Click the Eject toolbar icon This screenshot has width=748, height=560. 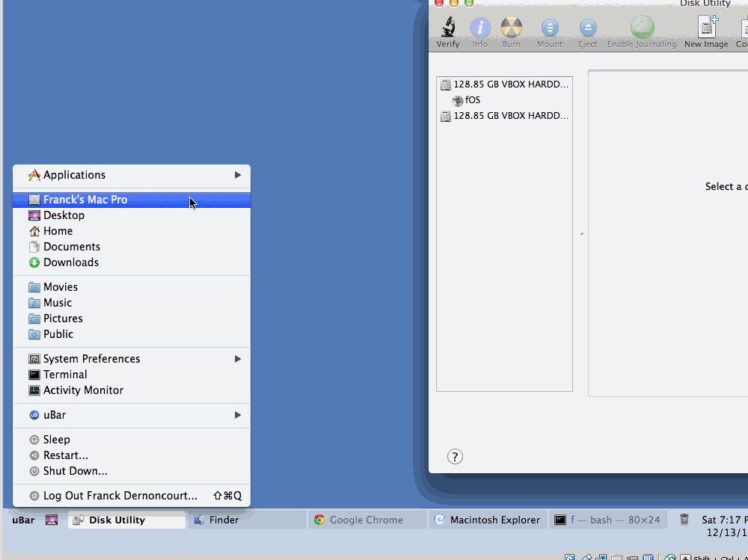coord(588,28)
